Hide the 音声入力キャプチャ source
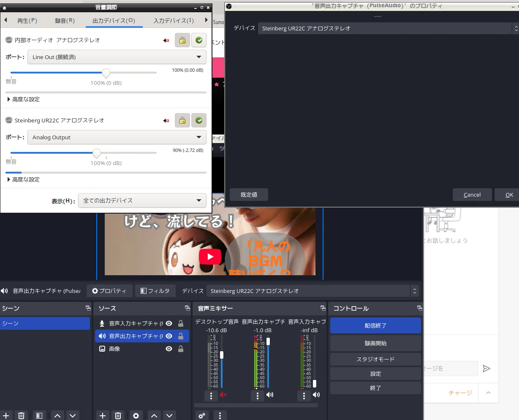The image size is (519, 420). pos(169,323)
